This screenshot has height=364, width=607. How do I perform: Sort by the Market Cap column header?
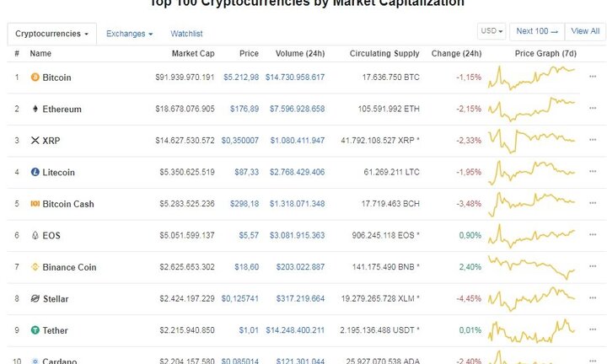(x=195, y=54)
